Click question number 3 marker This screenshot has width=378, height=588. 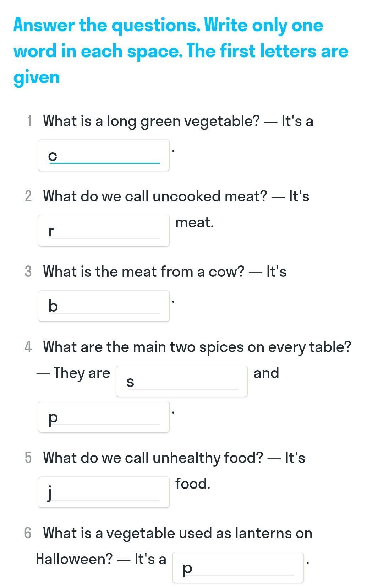click(x=28, y=272)
